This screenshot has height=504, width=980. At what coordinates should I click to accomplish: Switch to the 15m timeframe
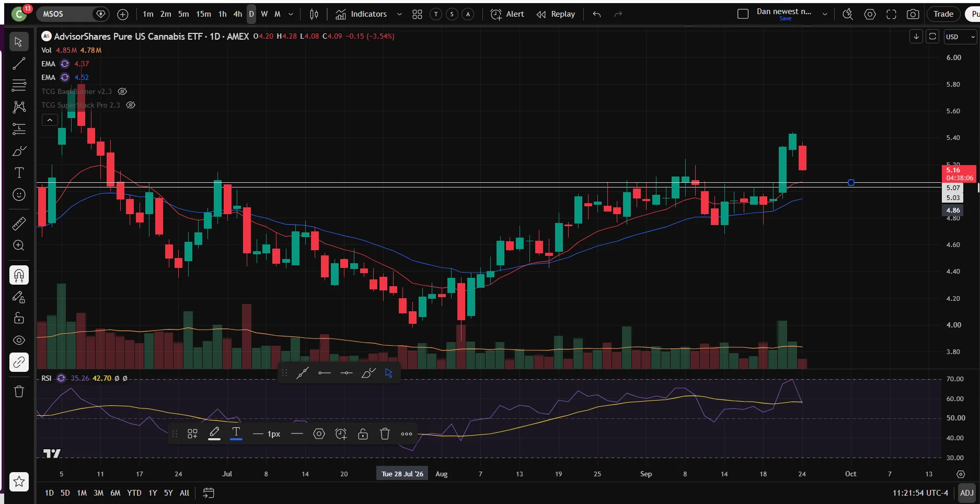[203, 14]
